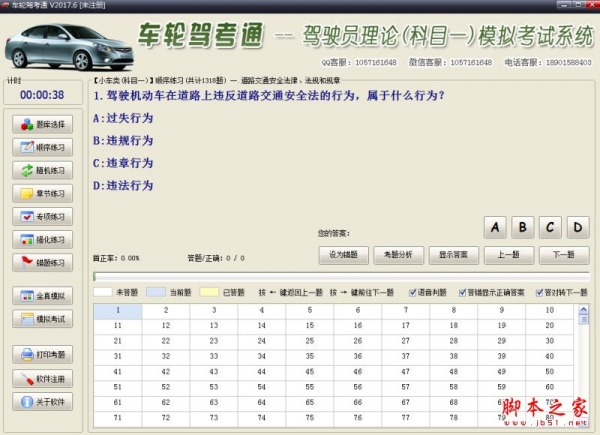Select question 22 cell in grid

tap(166, 341)
